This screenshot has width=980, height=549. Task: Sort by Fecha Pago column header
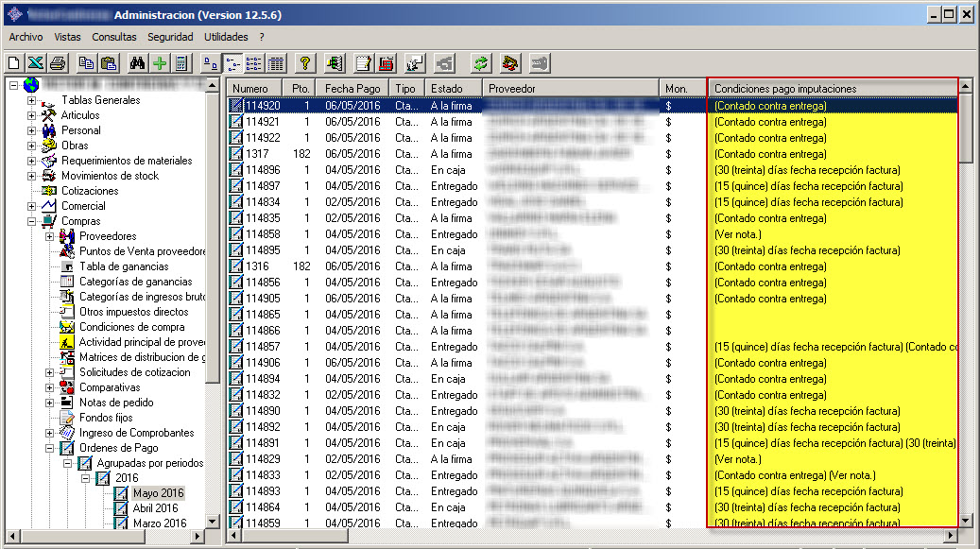coord(352,89)
